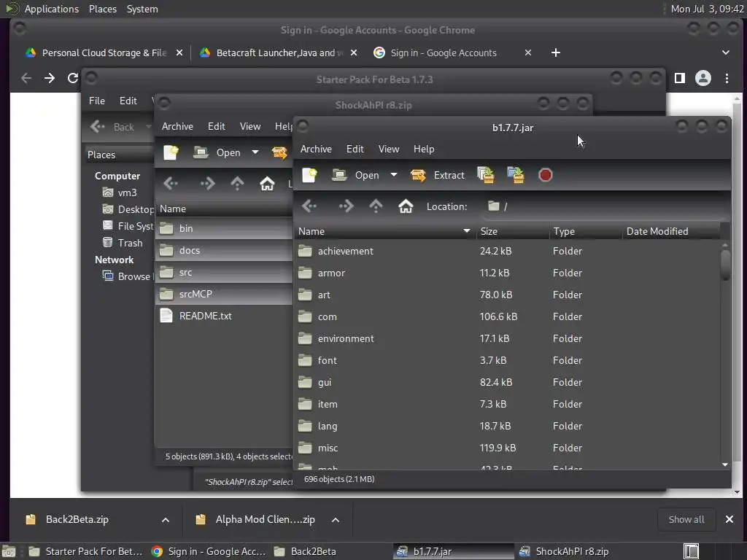Image resolution: width=747 pixels, height=560 pixels.
Task: Open Archive menu in b1.7.7.jar window
Action: 316,149
